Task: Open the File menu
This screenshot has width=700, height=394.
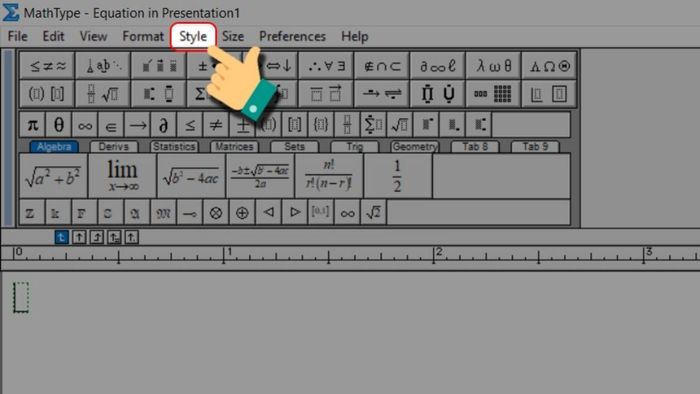Action: [18, 36]
